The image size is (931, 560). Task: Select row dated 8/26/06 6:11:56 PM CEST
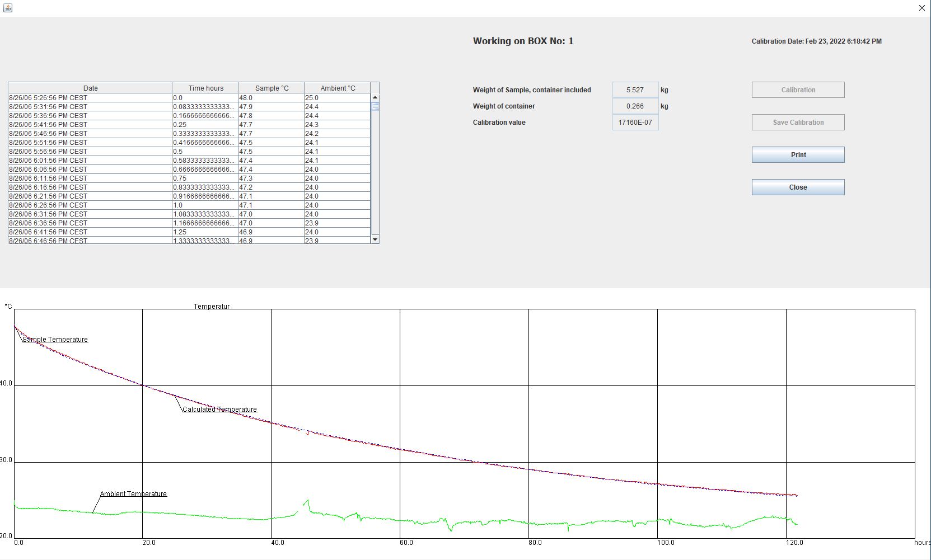click(189, 178)
